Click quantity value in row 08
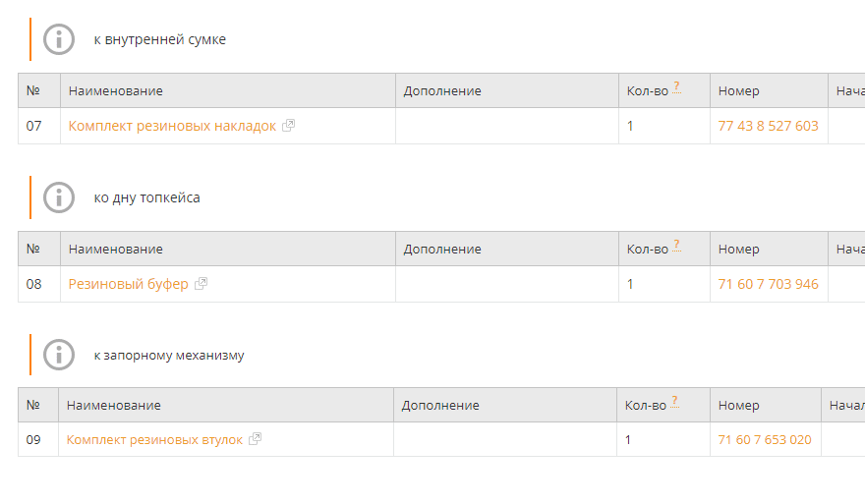The width and height of the screenshot is (865, 504). 630,284
